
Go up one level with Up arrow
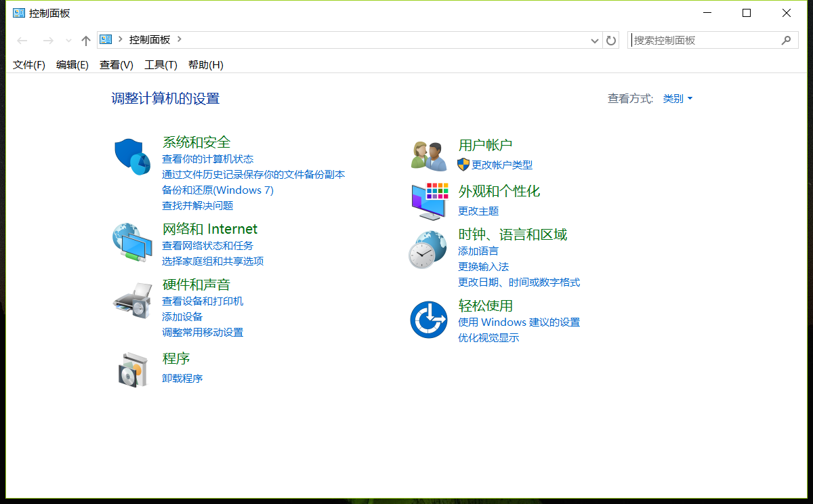click(x=85, y=41)
